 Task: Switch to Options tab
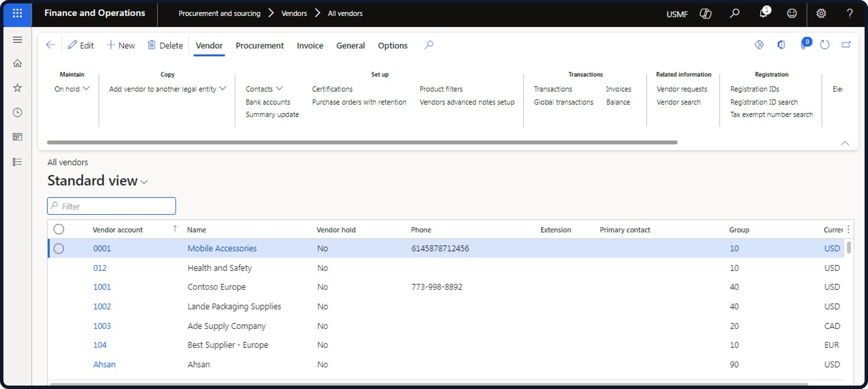392,46
